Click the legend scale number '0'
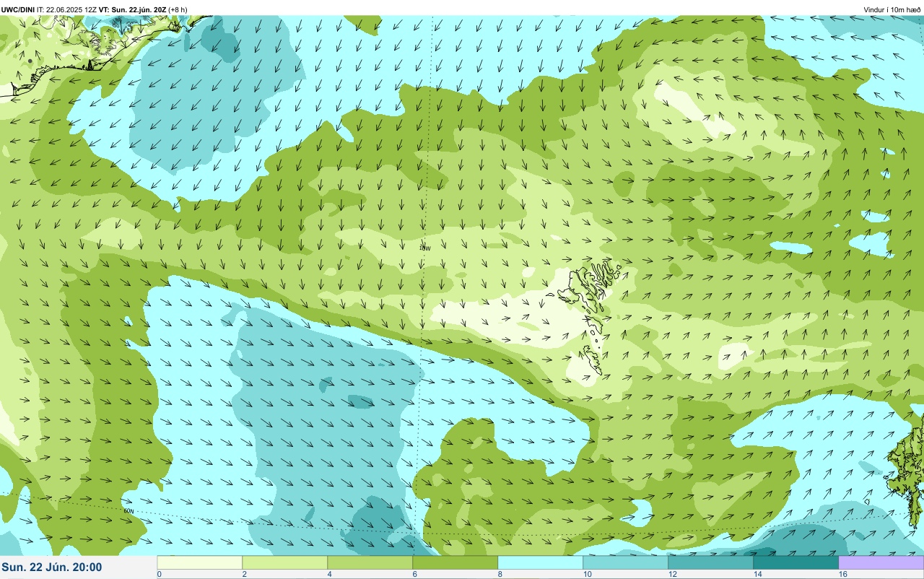 159,574
